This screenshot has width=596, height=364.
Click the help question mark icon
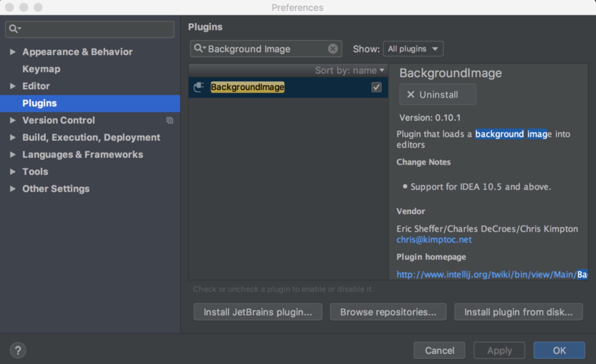(x=18, y=350)
